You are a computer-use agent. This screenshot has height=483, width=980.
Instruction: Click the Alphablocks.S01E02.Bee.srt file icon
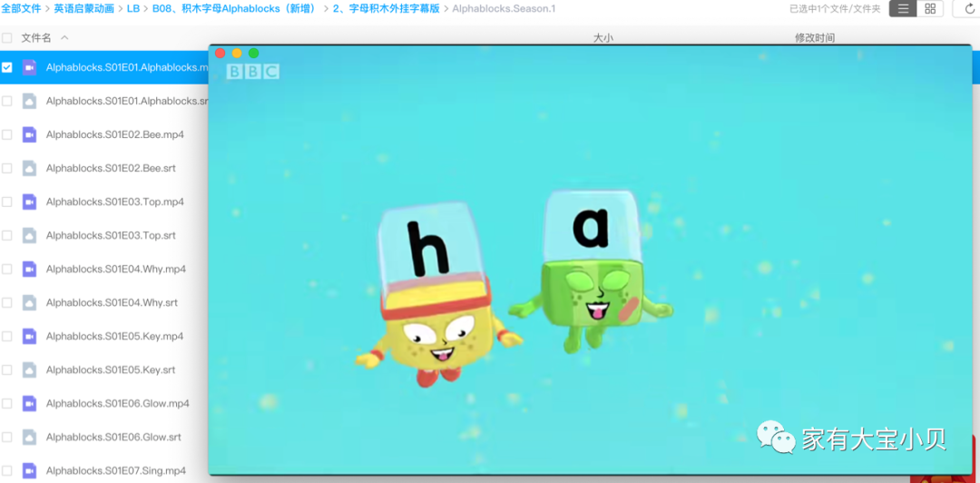point(29,168)
